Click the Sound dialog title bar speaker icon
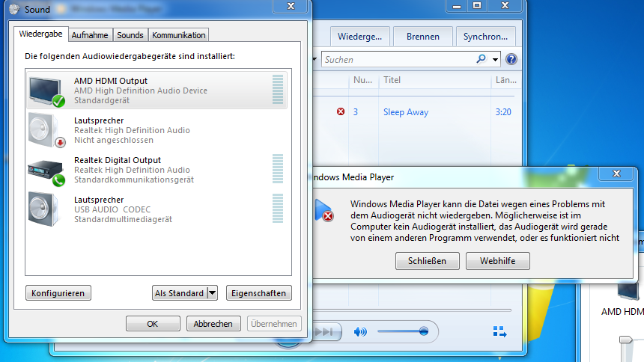 click(x=14, y=9)
